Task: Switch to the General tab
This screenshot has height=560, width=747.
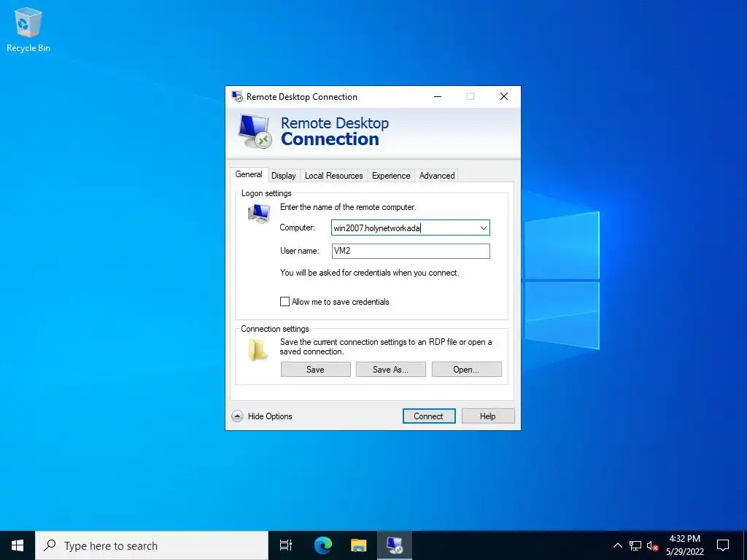Action: (249, 174)
